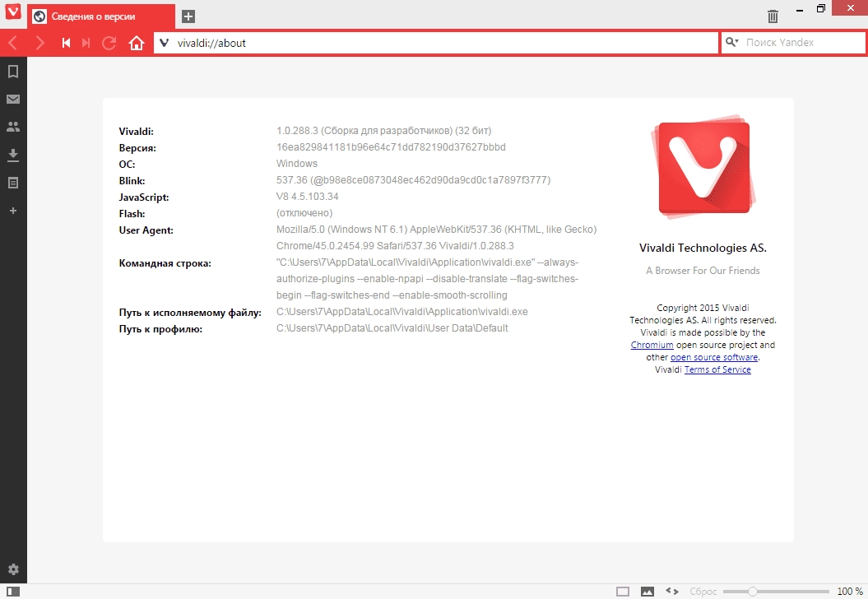Screen dimensions: 868x599
Task: Open the Mail panel
Action: (x=13, y=99)
